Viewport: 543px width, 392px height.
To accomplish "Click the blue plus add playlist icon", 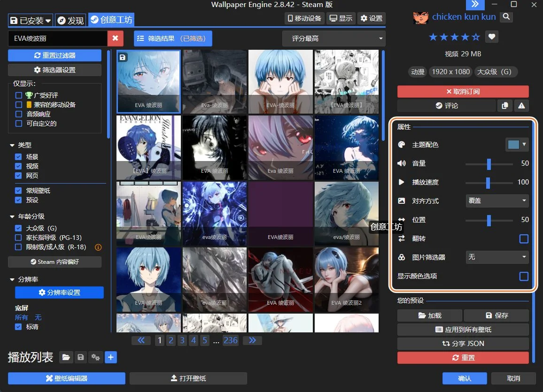I will click(111, 357).
